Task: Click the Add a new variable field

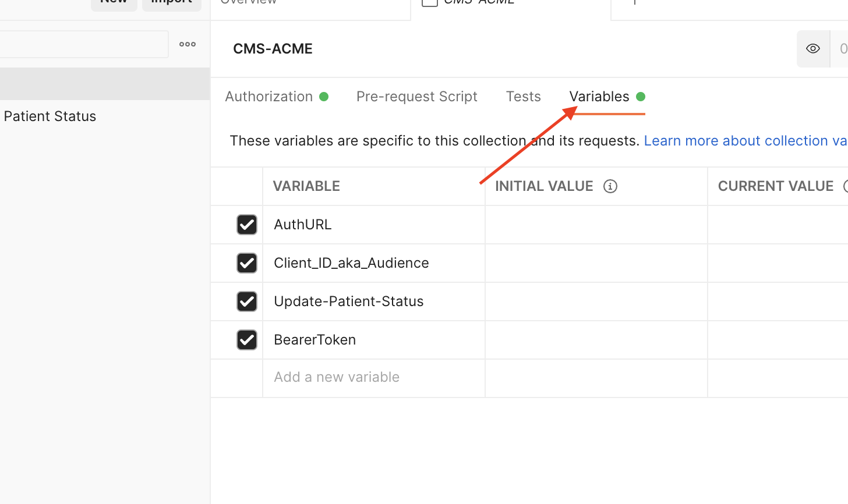Action: (x=337, y=377)
